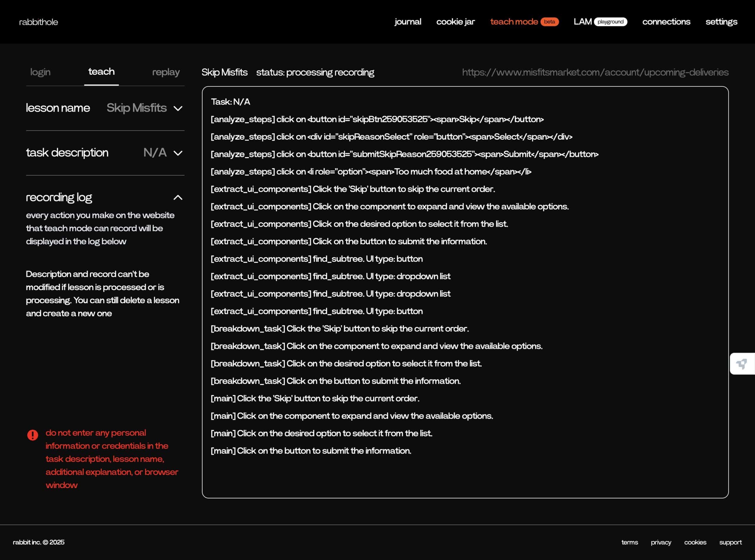Open the terms link in footer
This screenshot has width=755, height=560.
pyautogui.click(x=629, y=542)
